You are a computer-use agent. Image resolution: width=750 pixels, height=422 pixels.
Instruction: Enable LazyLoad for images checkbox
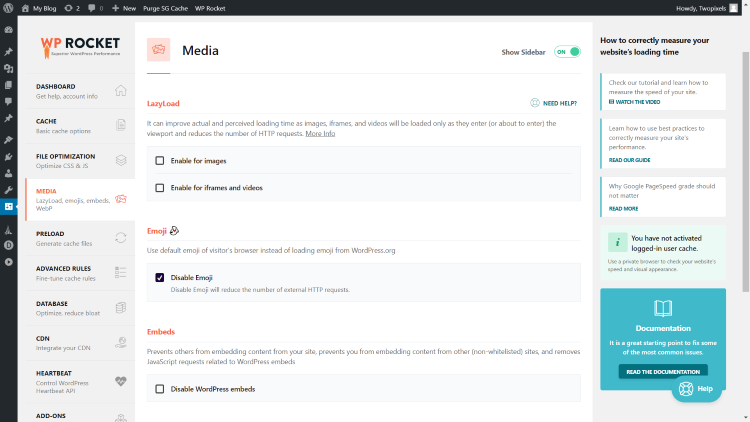160,161
